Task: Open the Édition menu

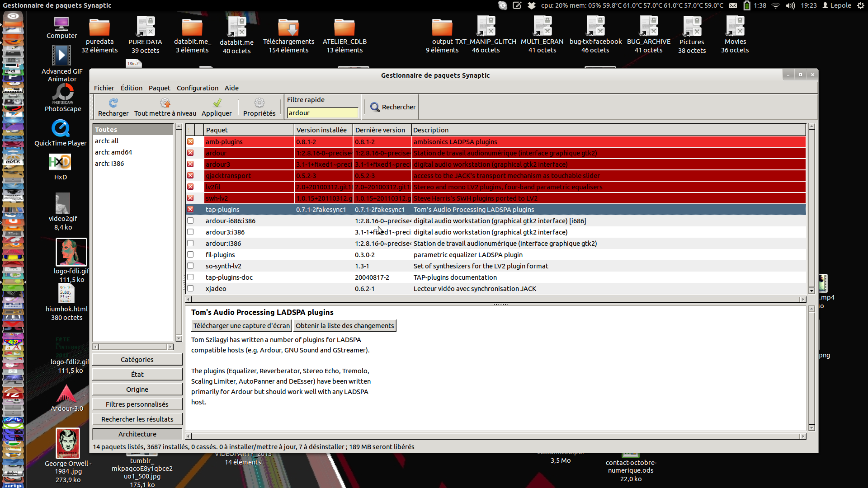Action: (131, 88)
